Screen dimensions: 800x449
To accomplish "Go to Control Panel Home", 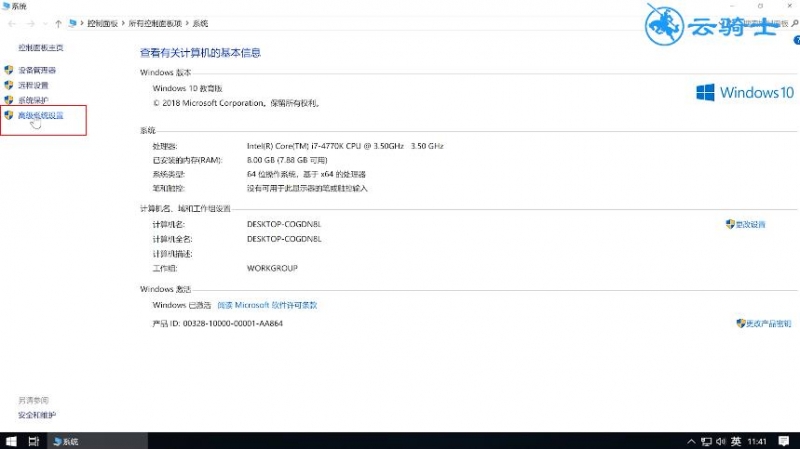I will [x=41, y=47].
